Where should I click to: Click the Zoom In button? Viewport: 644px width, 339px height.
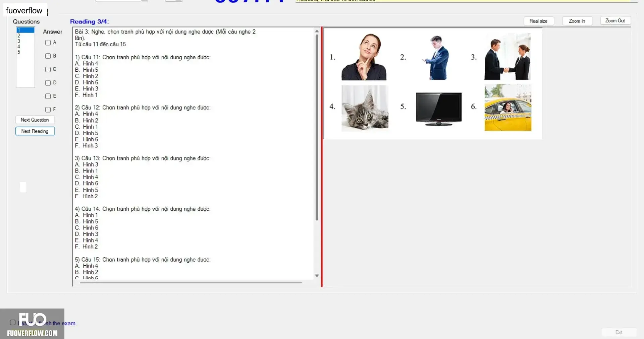point(577,21)
